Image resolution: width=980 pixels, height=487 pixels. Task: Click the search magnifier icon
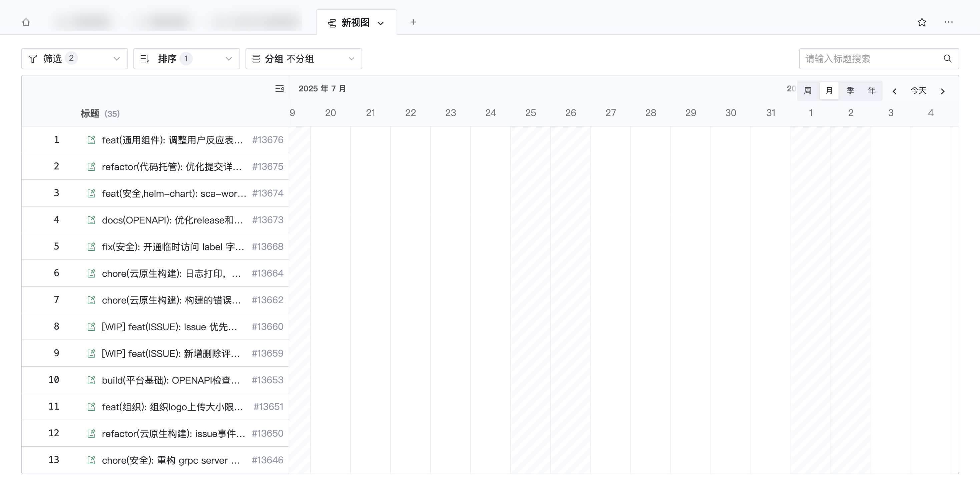click(947, 59)
